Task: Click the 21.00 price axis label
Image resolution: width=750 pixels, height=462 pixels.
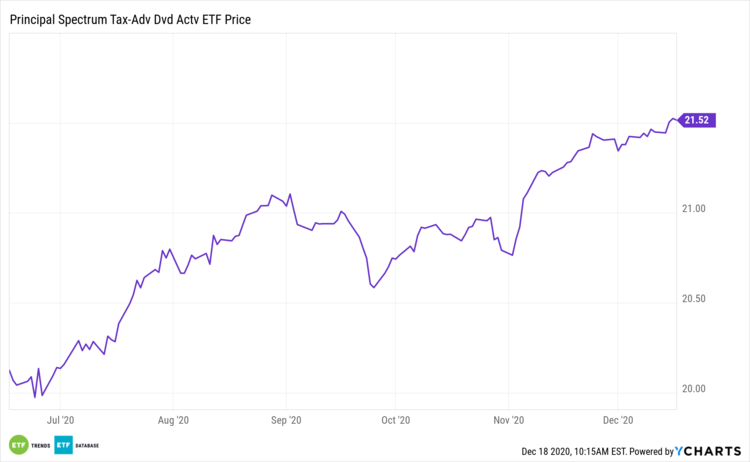Action: tap(693, 209)
